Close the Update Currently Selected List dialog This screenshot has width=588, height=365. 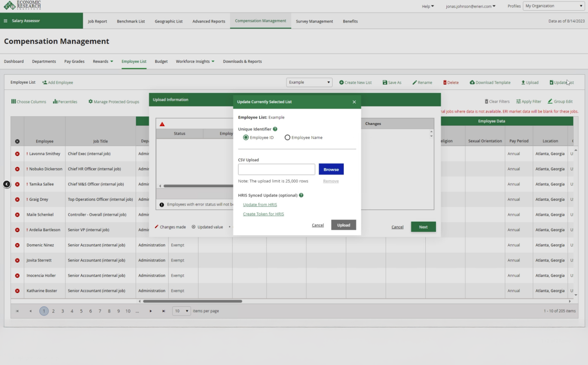[354, 102]
